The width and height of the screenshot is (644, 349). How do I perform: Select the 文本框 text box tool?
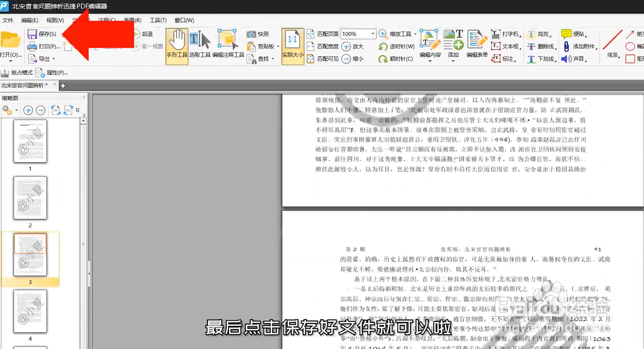click(506, 46)
